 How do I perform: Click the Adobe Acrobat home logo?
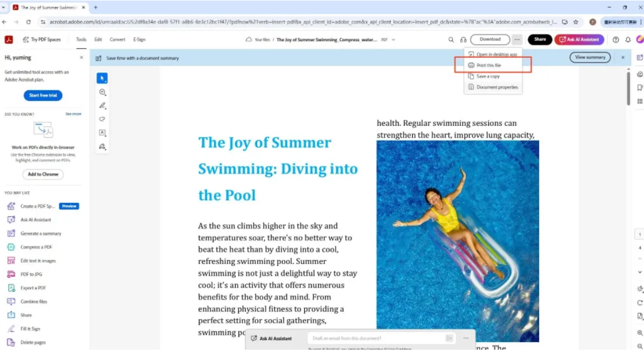pyautogui.click(x=9, y=39)
